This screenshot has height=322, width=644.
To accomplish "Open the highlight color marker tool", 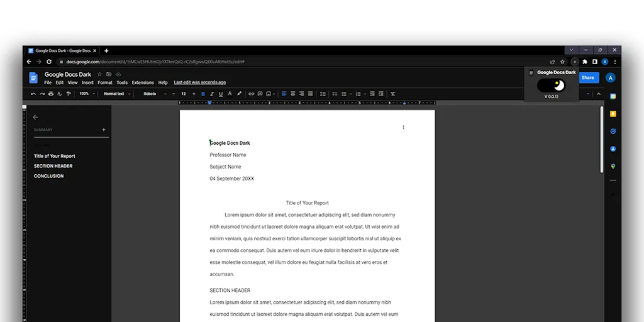I will point(239,94).
